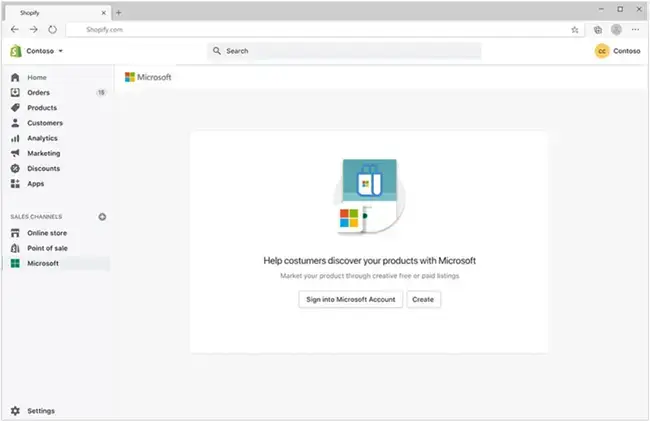Select the Products tag icon
Screen dimensions: 650x421
click(15, 108)
